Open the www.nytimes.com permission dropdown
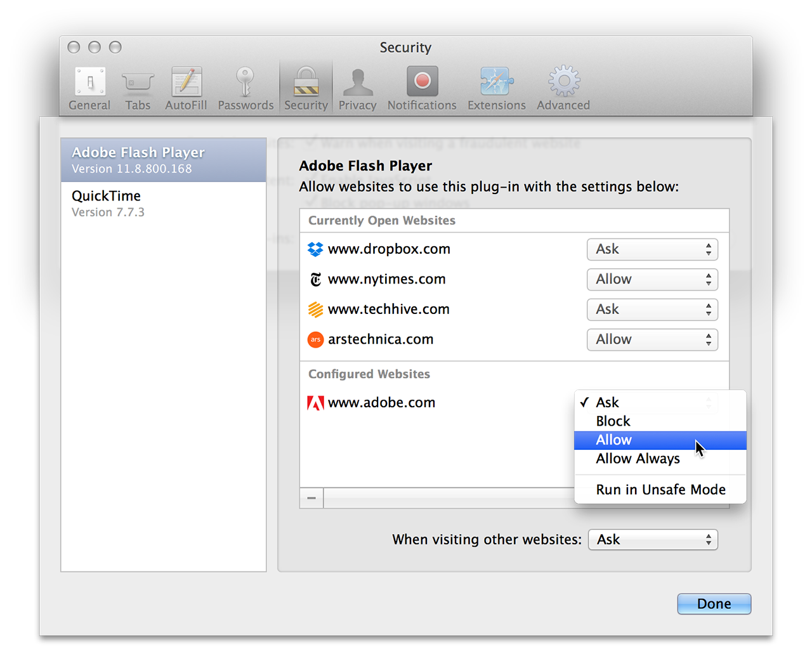The image size is (812, 647). [652, 279]
